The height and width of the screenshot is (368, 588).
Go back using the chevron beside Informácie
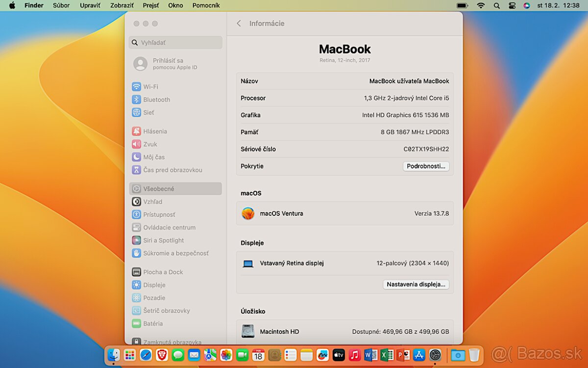point(239,23)
